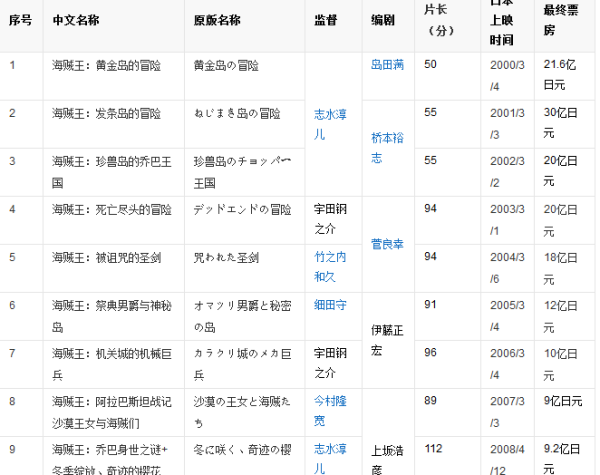This screenshot has height=475, width=600.
Task: Select 海贼王：祭典男爵与神秘岛 title cell
Action: [112, 316]
